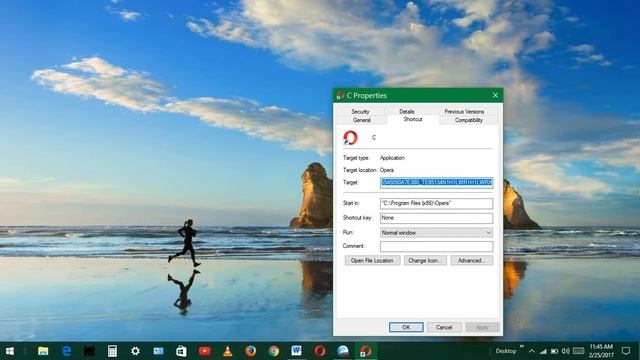Select the Shortcut tab

point(413,119)
